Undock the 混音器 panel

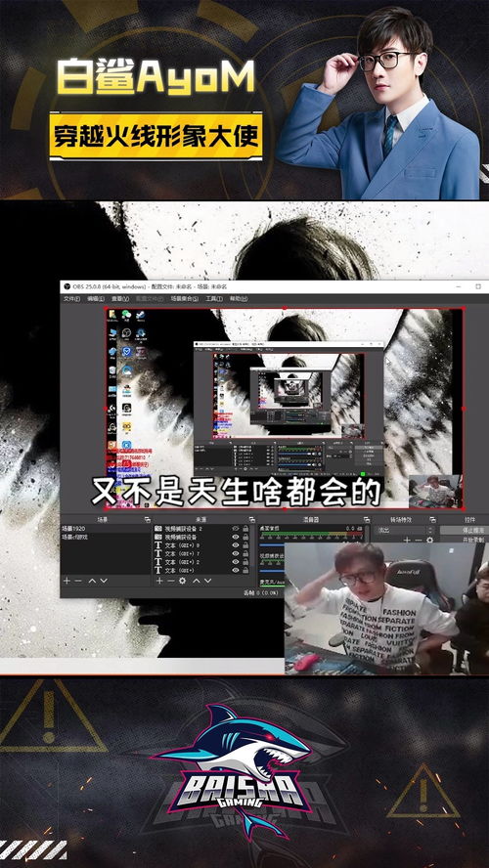[x=366, y=520]
